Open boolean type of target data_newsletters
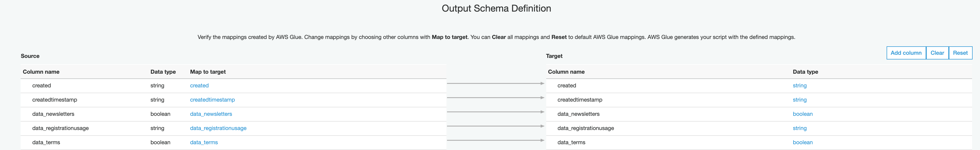The height and width of the screenshot is (150, 980). (x=802, y=114)
